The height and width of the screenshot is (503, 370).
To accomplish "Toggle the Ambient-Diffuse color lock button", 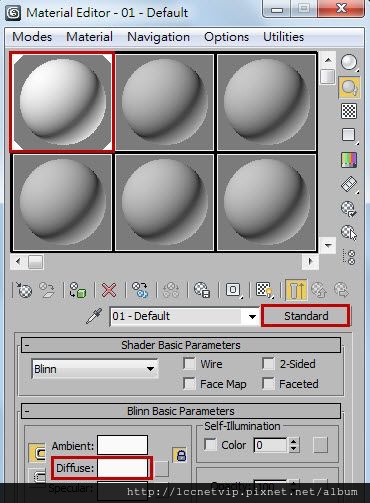I will 37,453.
